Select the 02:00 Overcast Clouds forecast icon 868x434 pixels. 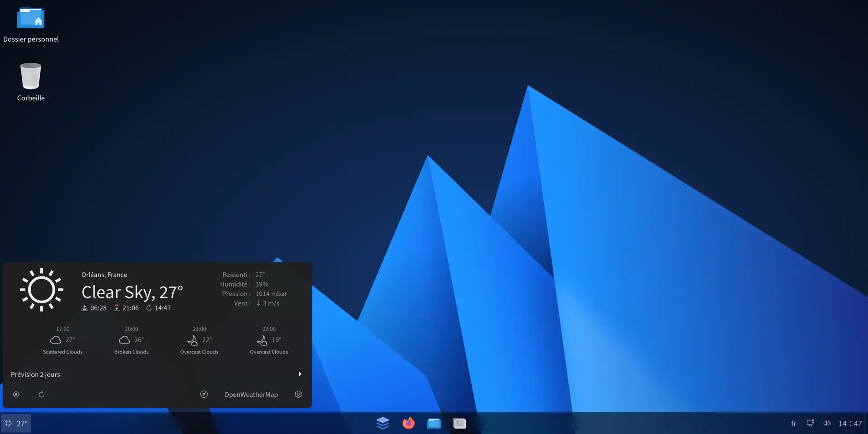262,340
